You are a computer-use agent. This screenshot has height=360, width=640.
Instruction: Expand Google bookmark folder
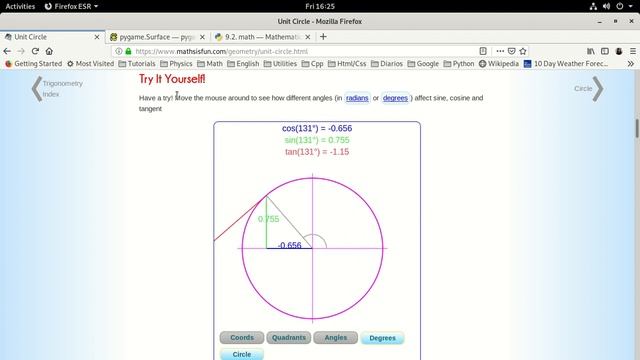[423, 64]
